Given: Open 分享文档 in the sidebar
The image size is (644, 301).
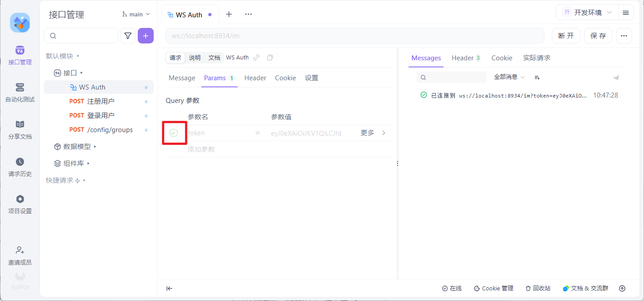Looking at the screenshot, I should point(20,130).
